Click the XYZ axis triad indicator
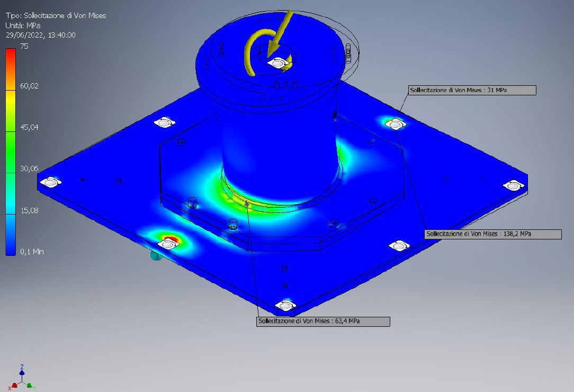This screenshot has width=574, height=392. [x=22, y=378]
